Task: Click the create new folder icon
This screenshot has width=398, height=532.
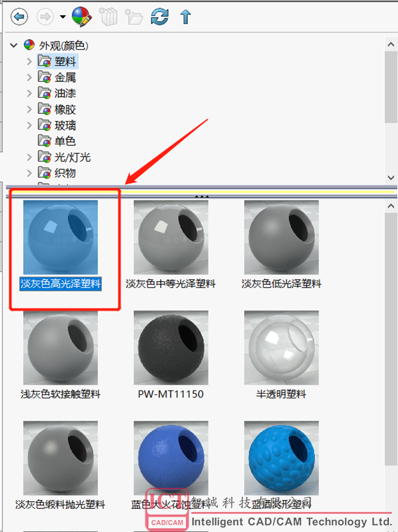Action: (x=134, y=16)
